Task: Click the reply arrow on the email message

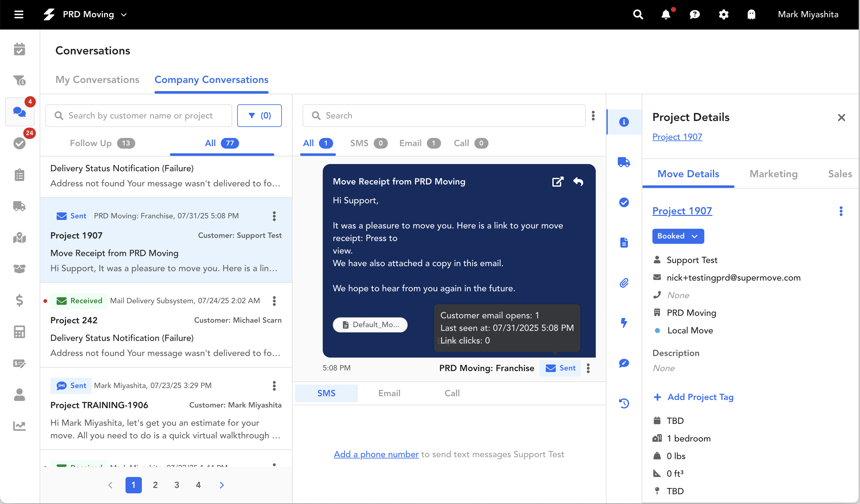Action: pos(578,181)
